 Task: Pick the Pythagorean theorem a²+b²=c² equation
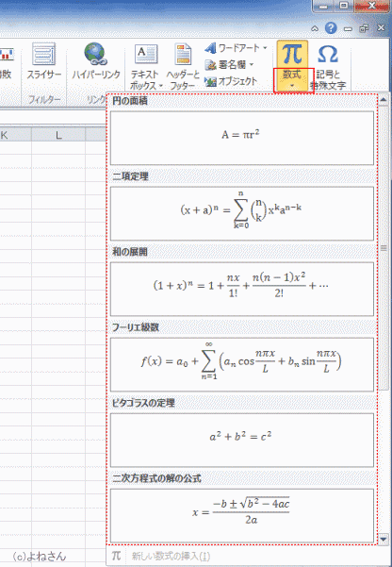[242, 441]
